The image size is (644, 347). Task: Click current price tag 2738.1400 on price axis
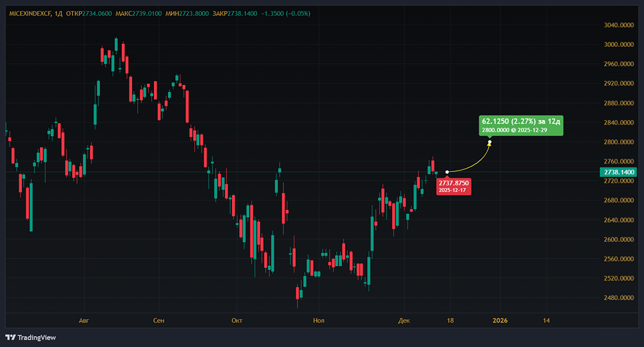[x=618, y=172]
